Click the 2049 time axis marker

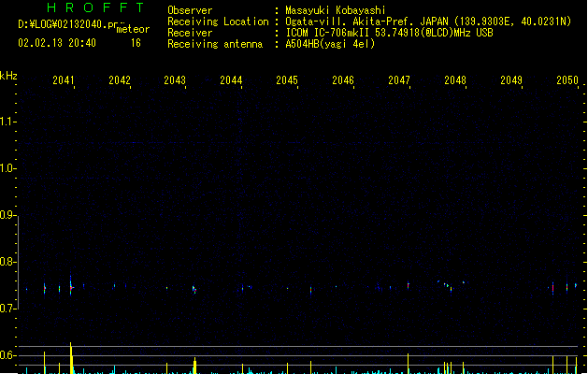(x=511, y=80)
